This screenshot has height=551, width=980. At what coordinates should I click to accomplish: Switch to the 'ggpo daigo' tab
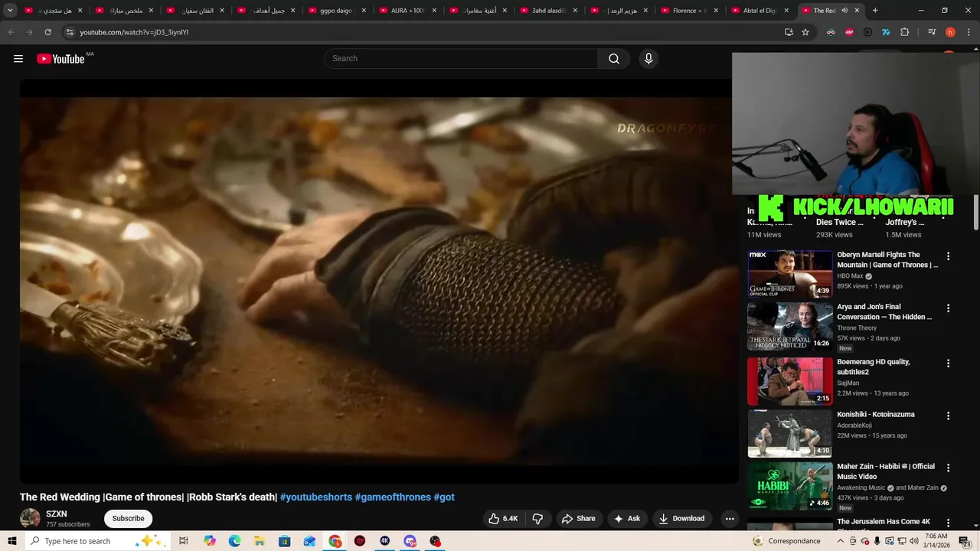336,11
